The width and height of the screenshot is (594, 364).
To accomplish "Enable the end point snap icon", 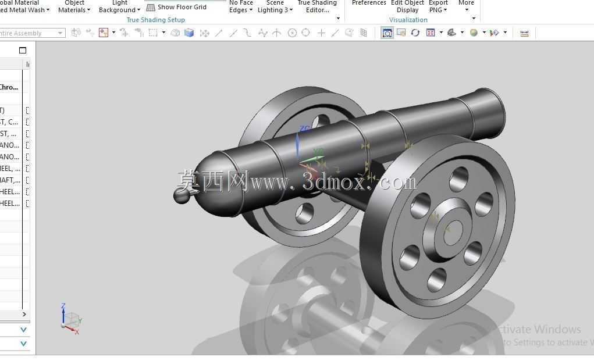I will (219, 33).
